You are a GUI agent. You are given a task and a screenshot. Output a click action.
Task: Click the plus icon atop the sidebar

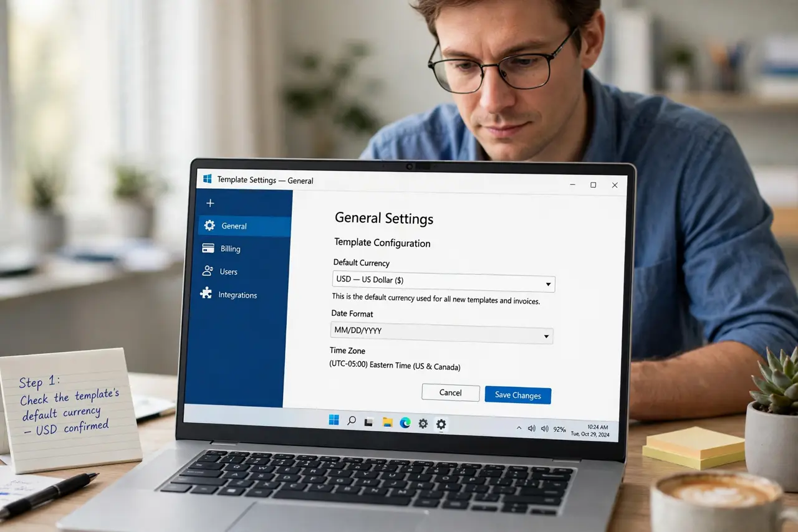(x=210, y=203)
